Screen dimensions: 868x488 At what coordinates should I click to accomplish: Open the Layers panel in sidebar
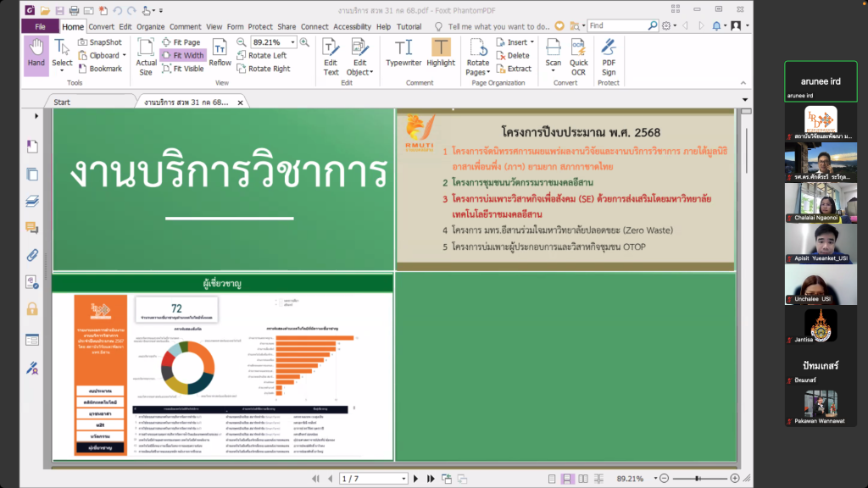[32, 202]
